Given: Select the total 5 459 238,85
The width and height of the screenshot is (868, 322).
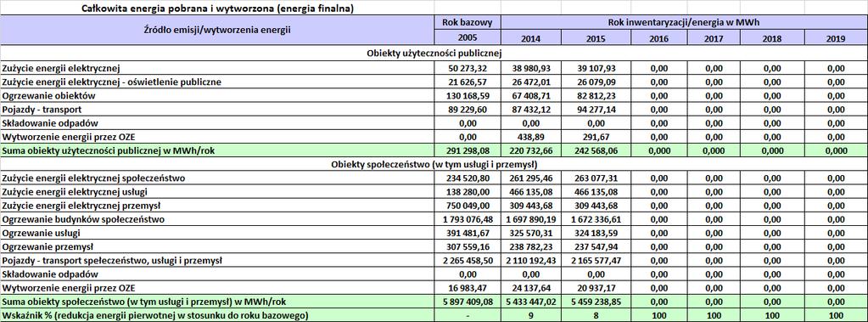Looking at the screenshot, I should pyautogui.click(x=596, y=302).
